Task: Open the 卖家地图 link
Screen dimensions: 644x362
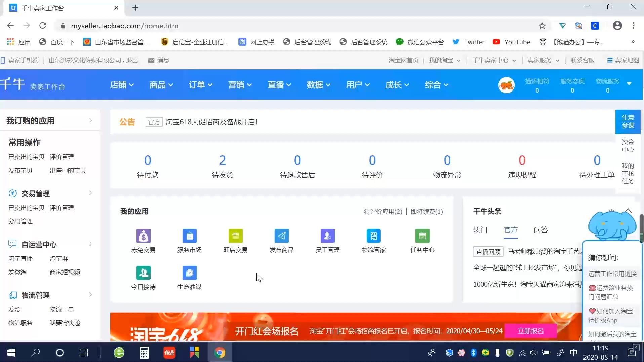Action: click(x=623, y=60)
